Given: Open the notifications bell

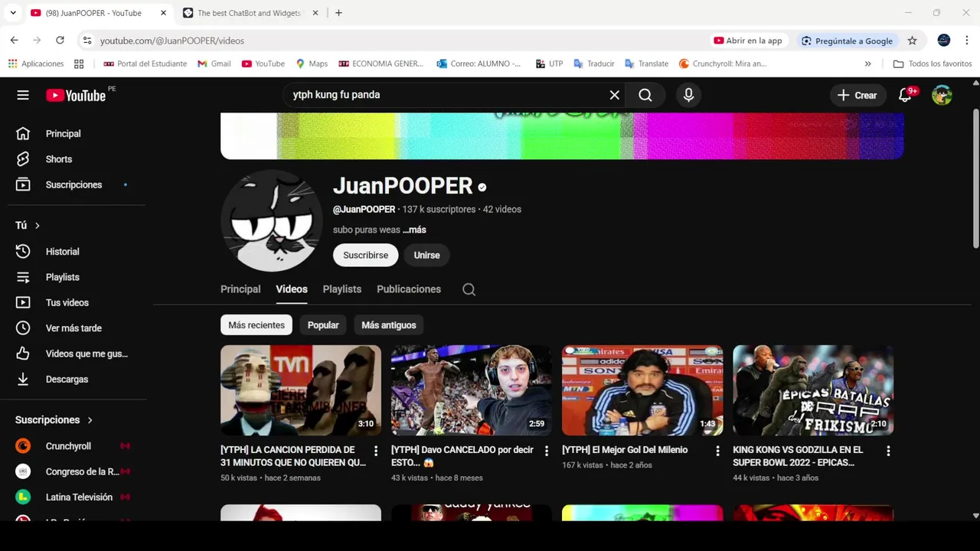Looking at the screenshot, I should [x=906, y=95].
